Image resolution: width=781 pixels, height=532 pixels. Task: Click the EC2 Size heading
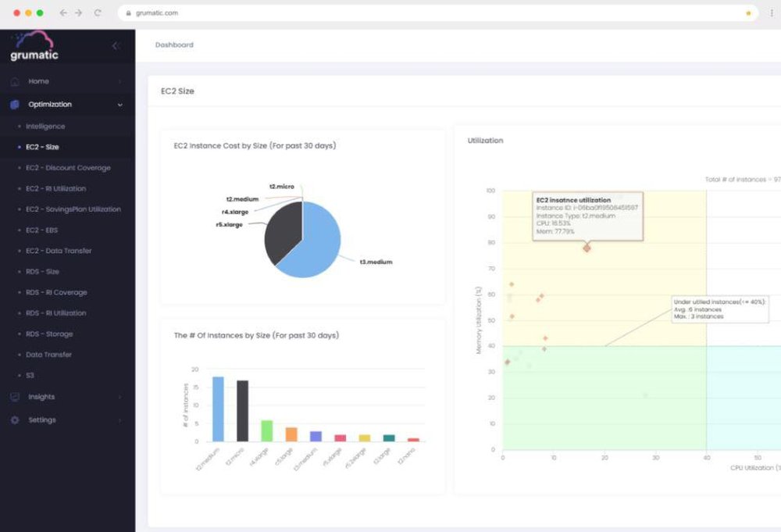pos(177,91)
